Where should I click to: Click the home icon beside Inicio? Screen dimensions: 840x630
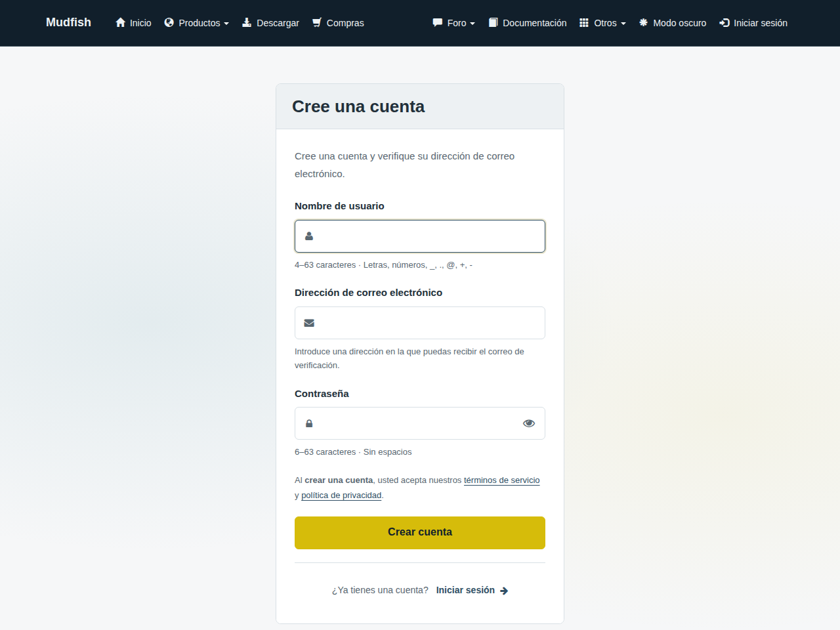(120, 22)
